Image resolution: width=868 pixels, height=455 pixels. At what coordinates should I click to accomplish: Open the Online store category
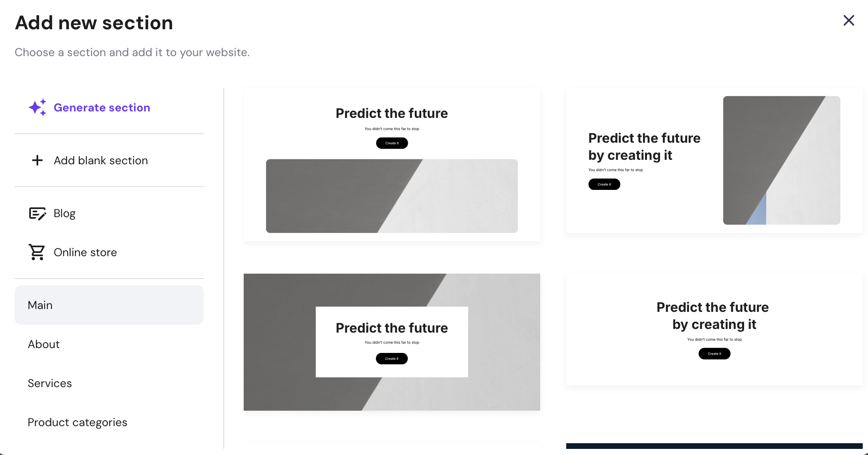[85, 252]
